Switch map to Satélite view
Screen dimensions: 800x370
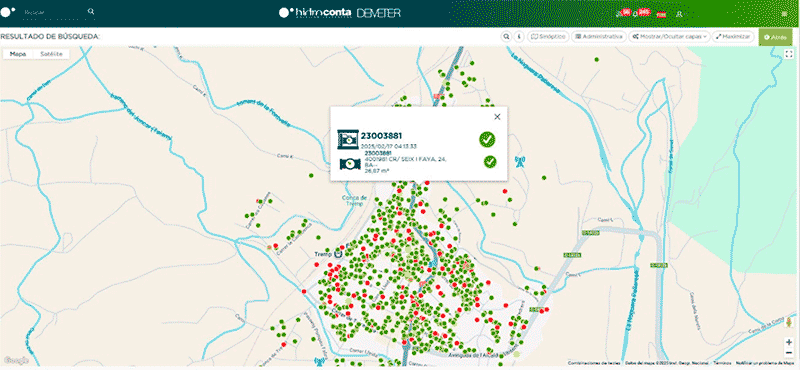(x=51, y=54)
